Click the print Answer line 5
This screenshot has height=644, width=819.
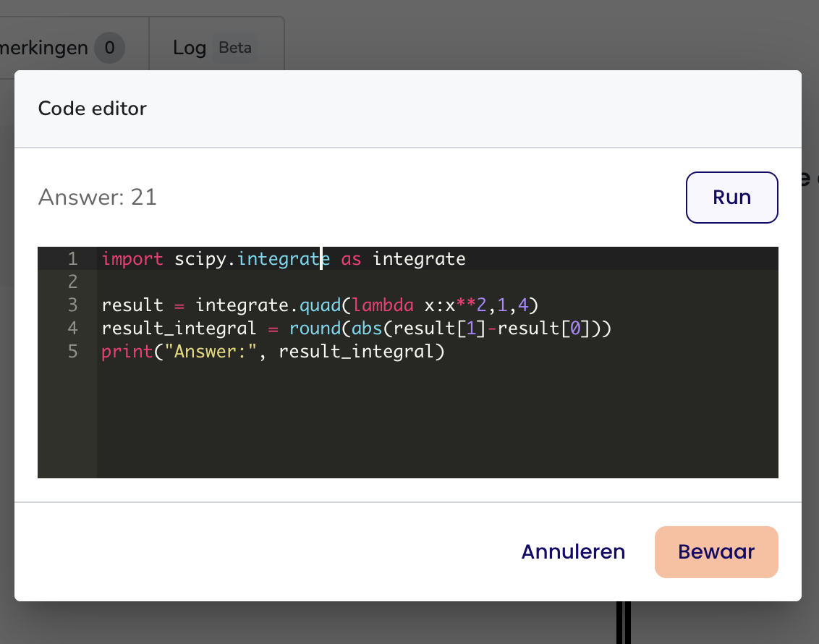tap(273, 351)
